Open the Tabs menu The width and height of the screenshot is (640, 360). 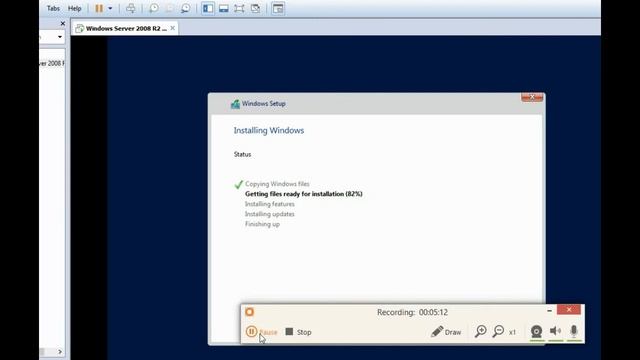coord(53,8)
